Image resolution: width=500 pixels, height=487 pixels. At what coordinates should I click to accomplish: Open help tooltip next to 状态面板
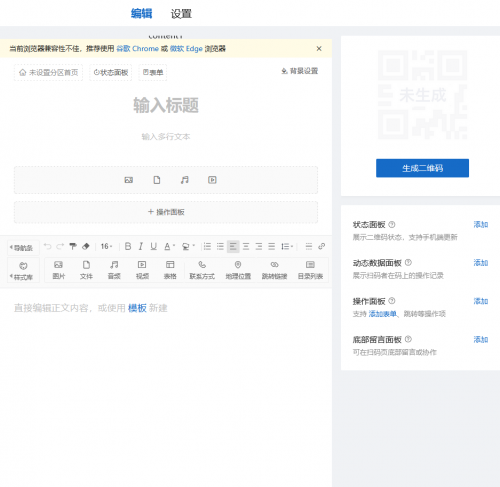point(392,224)
